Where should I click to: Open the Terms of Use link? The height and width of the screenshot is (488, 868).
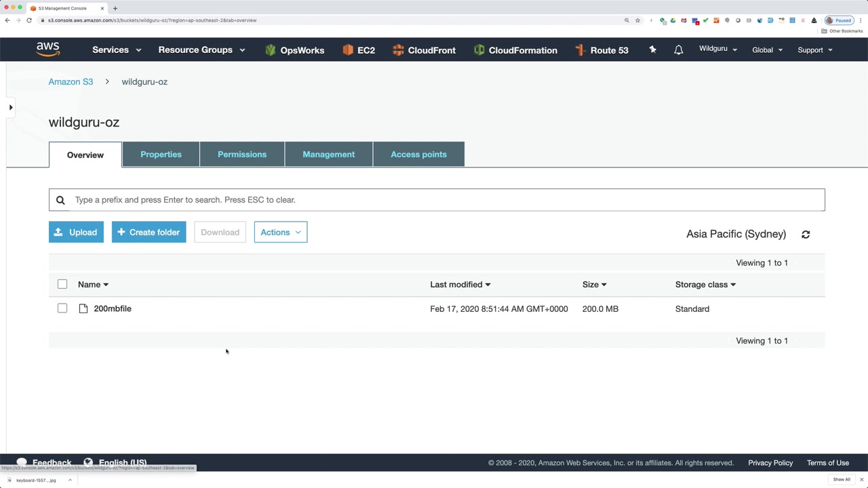tap(828, 463)
